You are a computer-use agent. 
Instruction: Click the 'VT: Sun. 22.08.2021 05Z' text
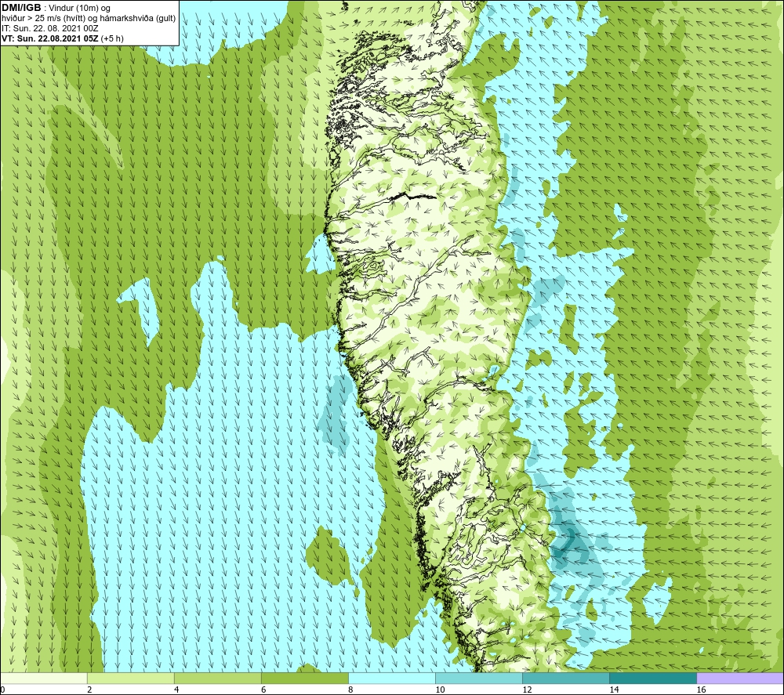tap(50, 38)
